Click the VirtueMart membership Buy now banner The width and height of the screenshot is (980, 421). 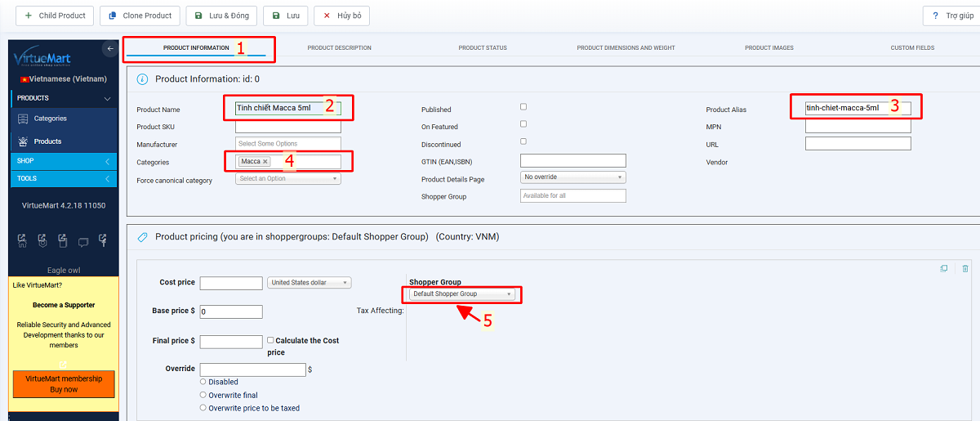[x=64, y=384]
